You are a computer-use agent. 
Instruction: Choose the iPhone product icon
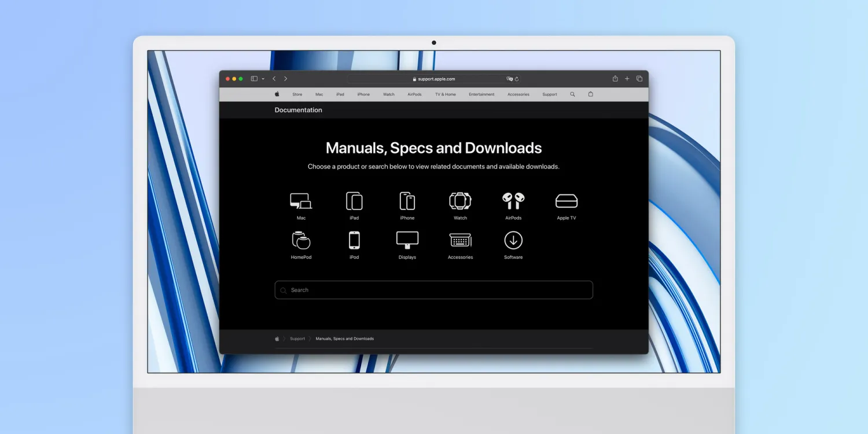coord(407,201)
